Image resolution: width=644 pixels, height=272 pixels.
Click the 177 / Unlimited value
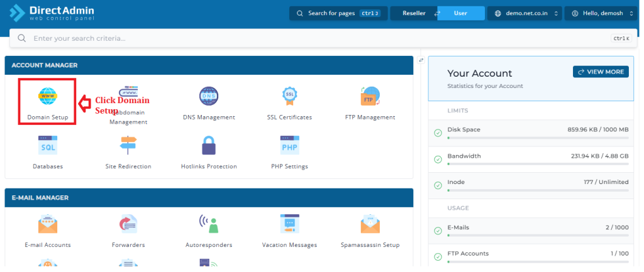[x=606, y=182]
